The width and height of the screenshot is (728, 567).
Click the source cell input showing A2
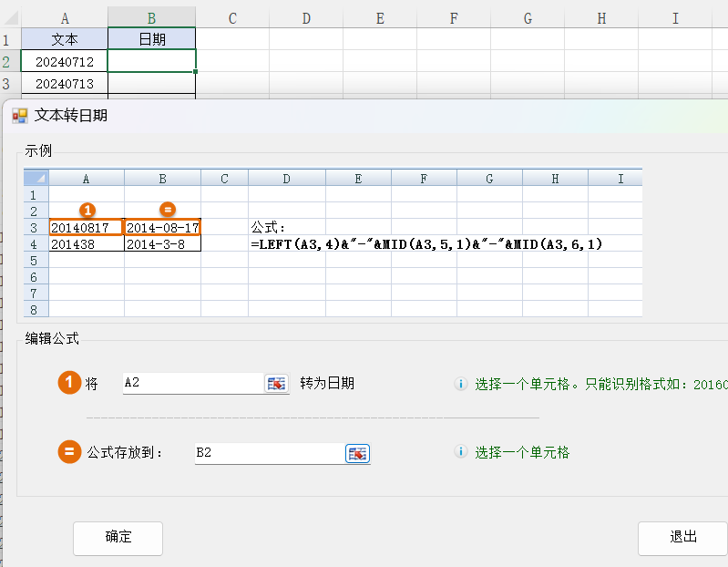pos(192,384)
